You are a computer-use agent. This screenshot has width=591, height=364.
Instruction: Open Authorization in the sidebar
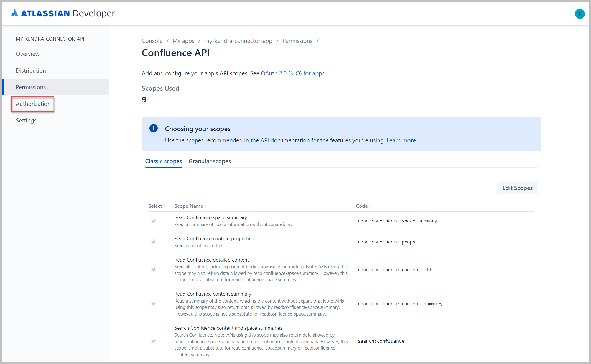pos(33,104)
